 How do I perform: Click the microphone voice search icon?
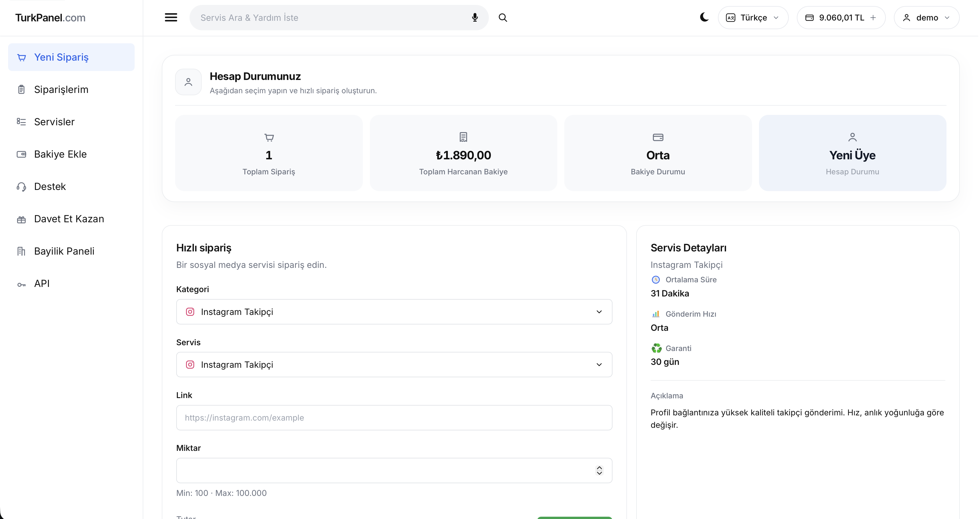474,18
